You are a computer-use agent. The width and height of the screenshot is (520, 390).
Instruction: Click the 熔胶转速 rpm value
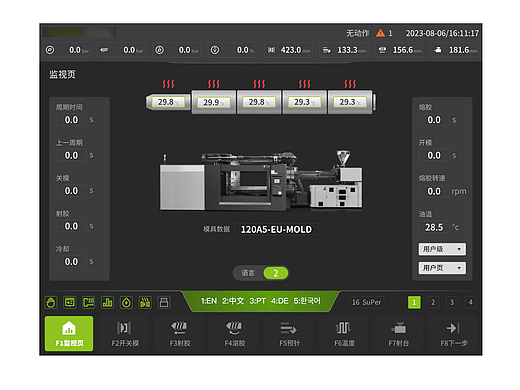click(x=434, y=191)
